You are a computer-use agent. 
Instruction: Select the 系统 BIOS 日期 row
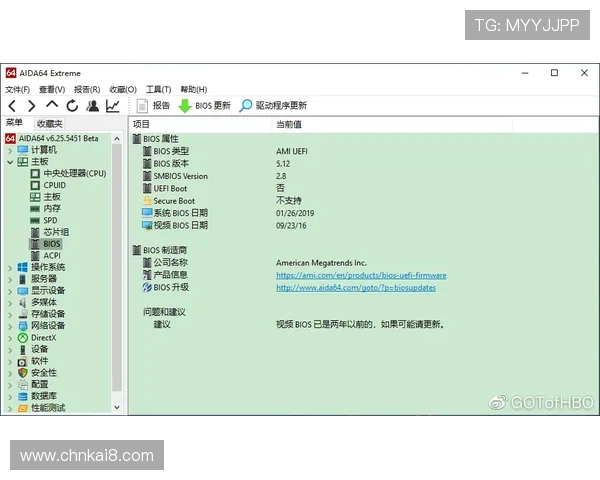coord(364,213)
